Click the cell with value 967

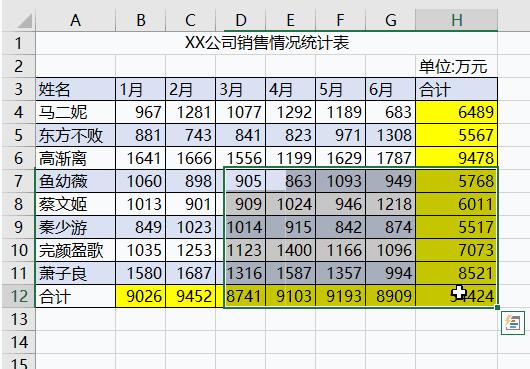140,112
